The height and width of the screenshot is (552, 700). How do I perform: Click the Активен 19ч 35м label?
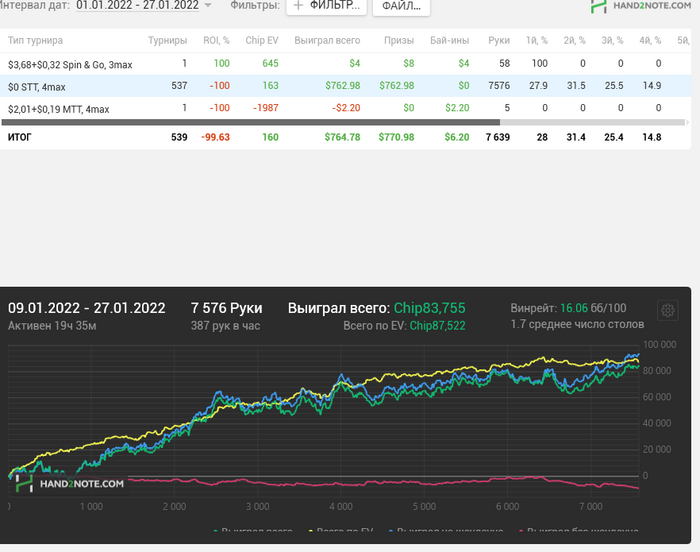tap(52, 326)
